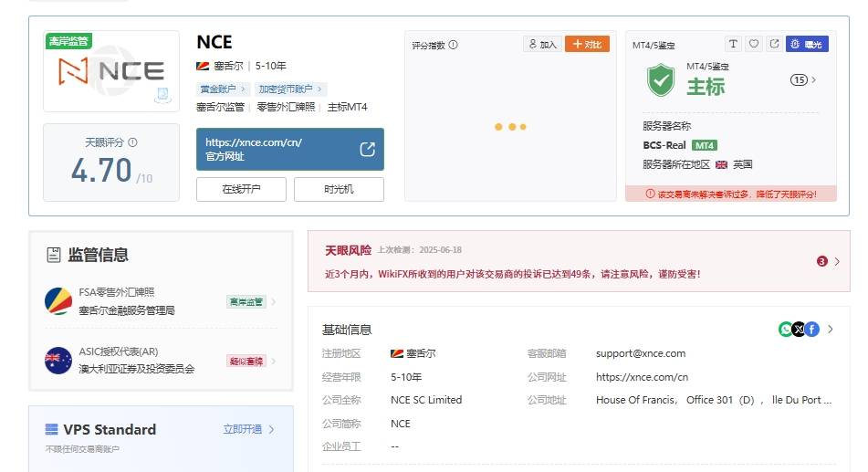Expand arrow beside social icons
The height and width of the screenshot is (472, 868).
(x=831, y=329)
